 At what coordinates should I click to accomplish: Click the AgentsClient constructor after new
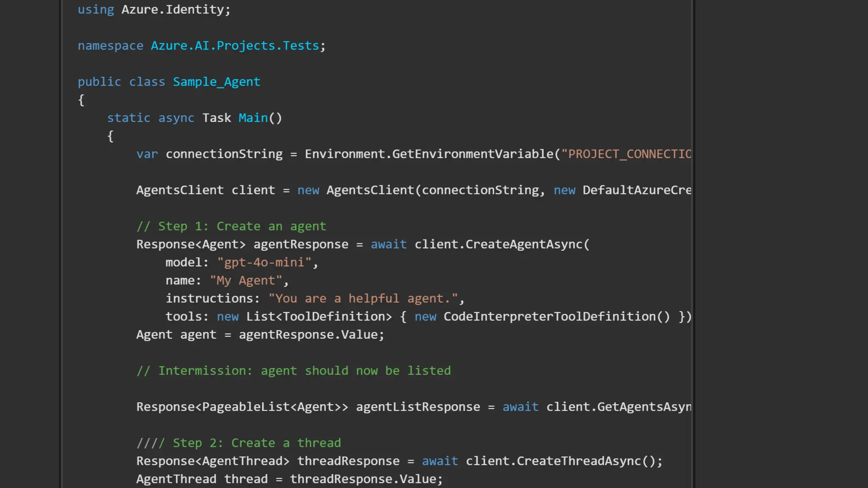370,190
